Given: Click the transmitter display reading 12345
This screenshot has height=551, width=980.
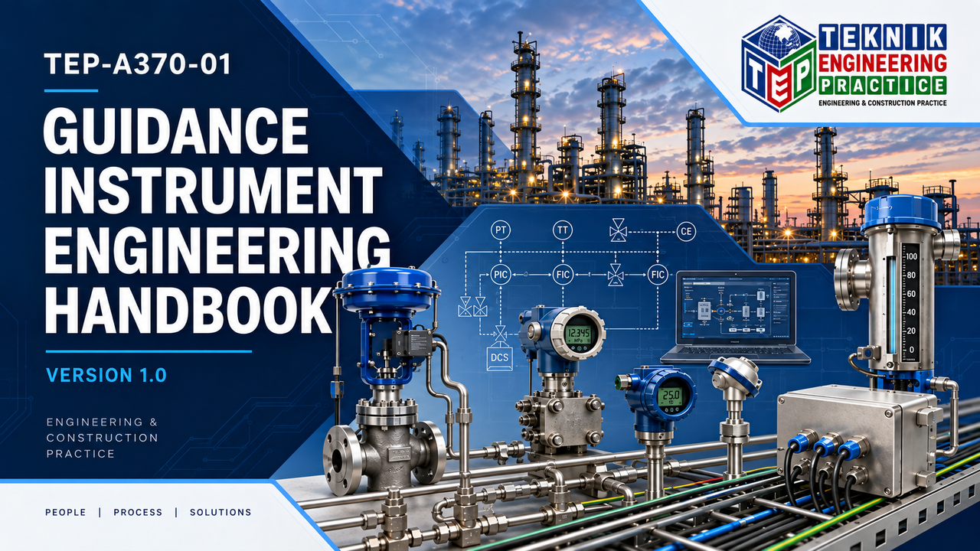Looking at the screenshot, I should (x=578, y=334).
